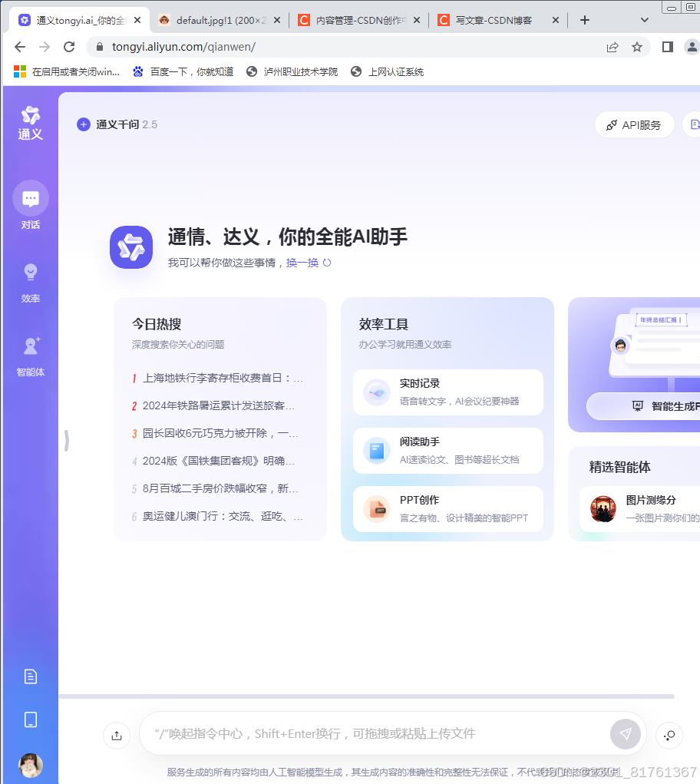This screenshot has width=700, height=784.
Task: Go back with the browser back arrow
Action: point(20,47)
